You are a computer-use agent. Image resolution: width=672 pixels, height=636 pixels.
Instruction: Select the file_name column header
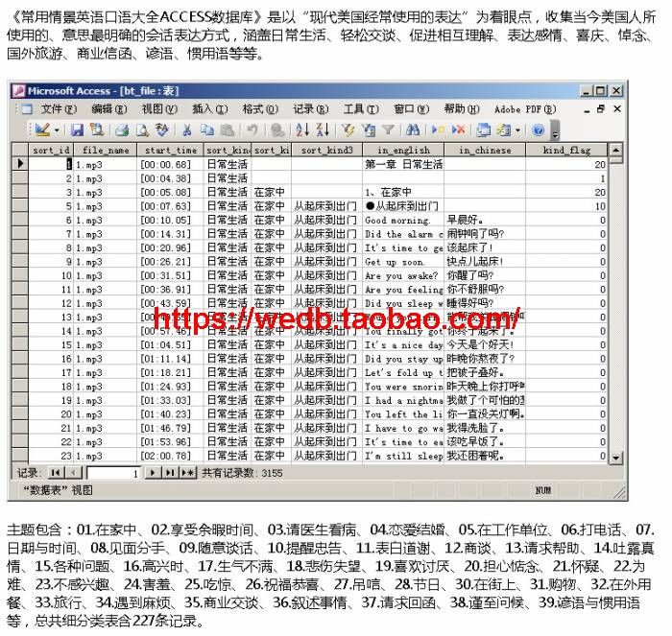[x=106, y=150]
